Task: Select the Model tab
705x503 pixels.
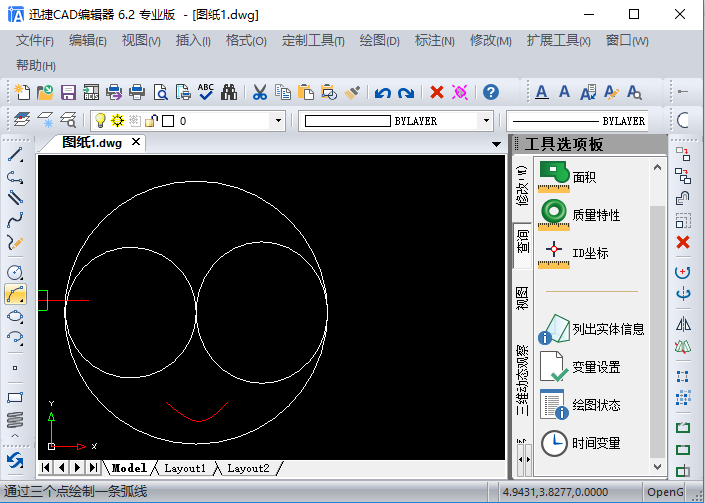Action: coord(129,468)
